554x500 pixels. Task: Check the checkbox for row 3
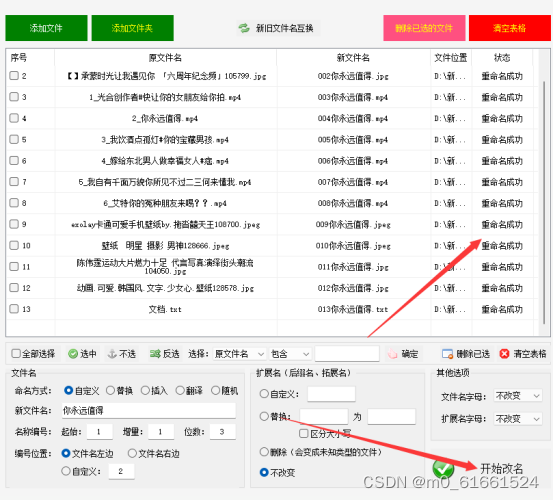(14, 96)
